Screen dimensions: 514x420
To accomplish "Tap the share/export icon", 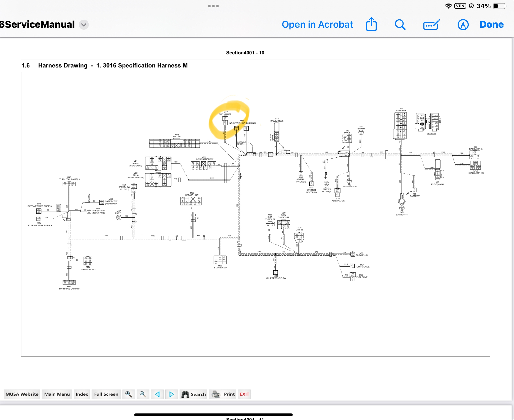I will point(371,24).
